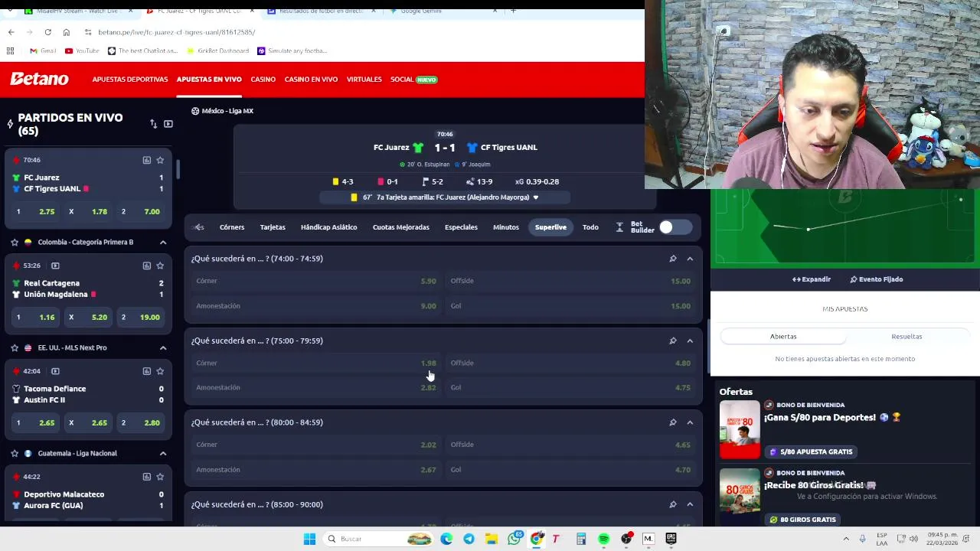Bet on FC Juarez win at 2.75
This screenshot has height=551, width=980.
pyautogui.click(x=35, y=211)
